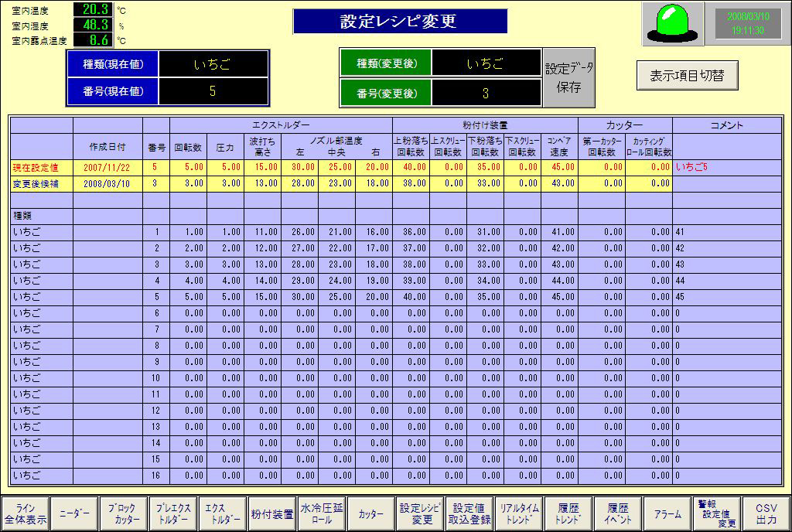
Task: Select the いちご recipe row number 6
Action: coord(396,313)
